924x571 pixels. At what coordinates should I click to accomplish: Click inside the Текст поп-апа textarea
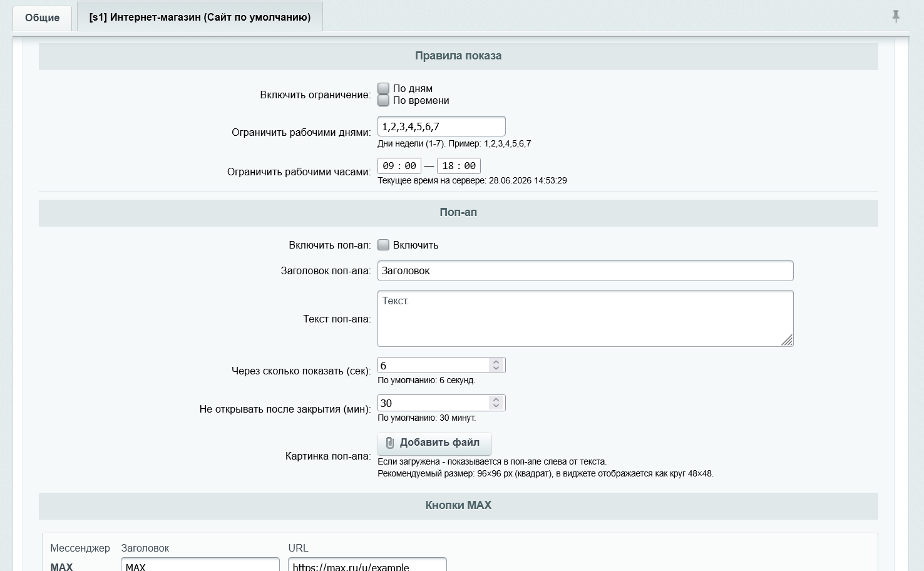[x=585, y=319]
